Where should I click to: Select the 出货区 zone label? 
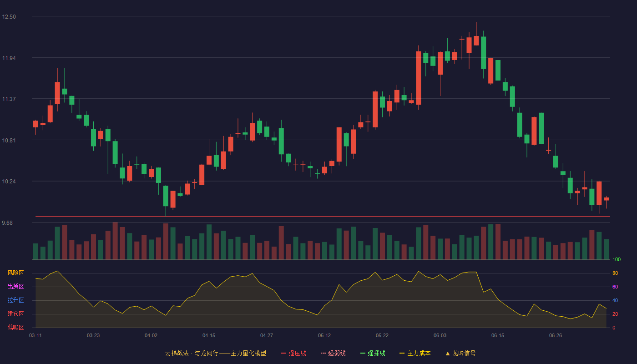[15, 287]
